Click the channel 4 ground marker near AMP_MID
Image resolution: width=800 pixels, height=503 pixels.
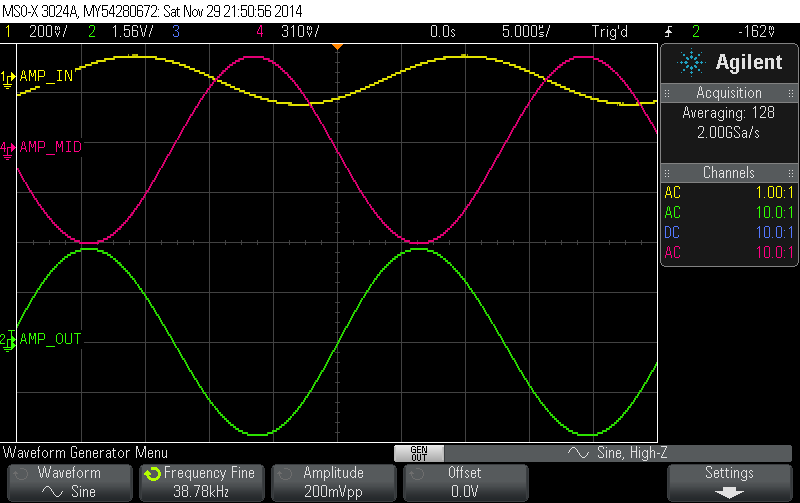[x=8, y=147]
